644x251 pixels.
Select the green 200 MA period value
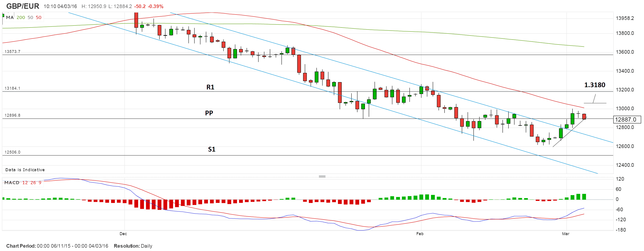[x=21, y=17]
